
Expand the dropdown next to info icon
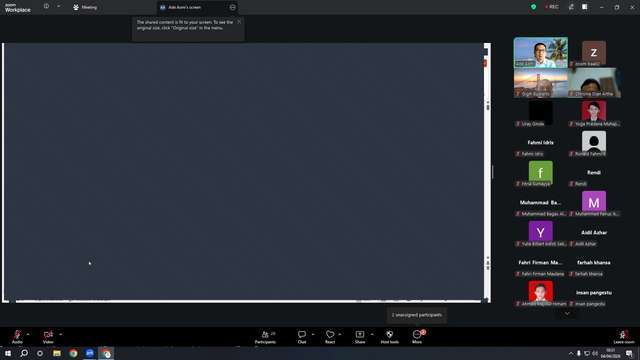coord(58,6)
